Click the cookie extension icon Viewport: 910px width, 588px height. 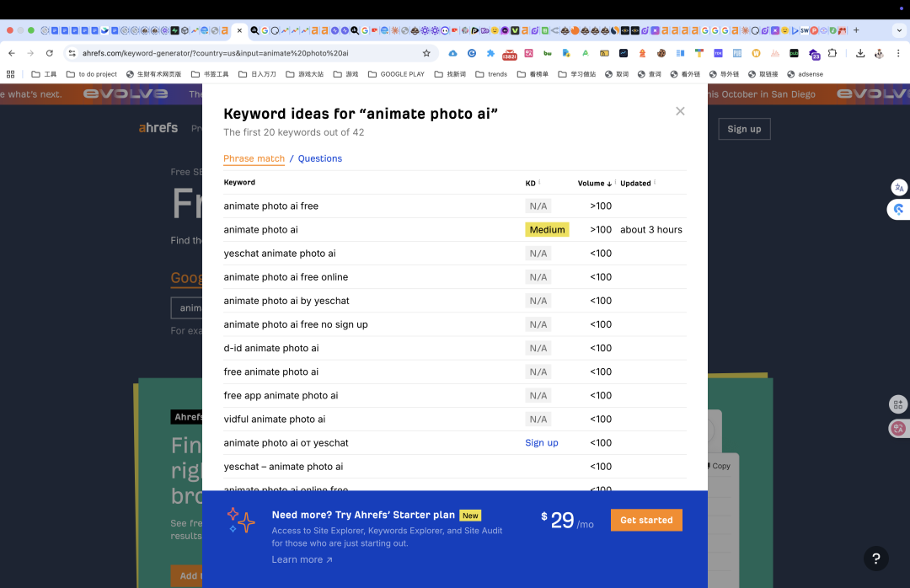(x=661, y=53)
